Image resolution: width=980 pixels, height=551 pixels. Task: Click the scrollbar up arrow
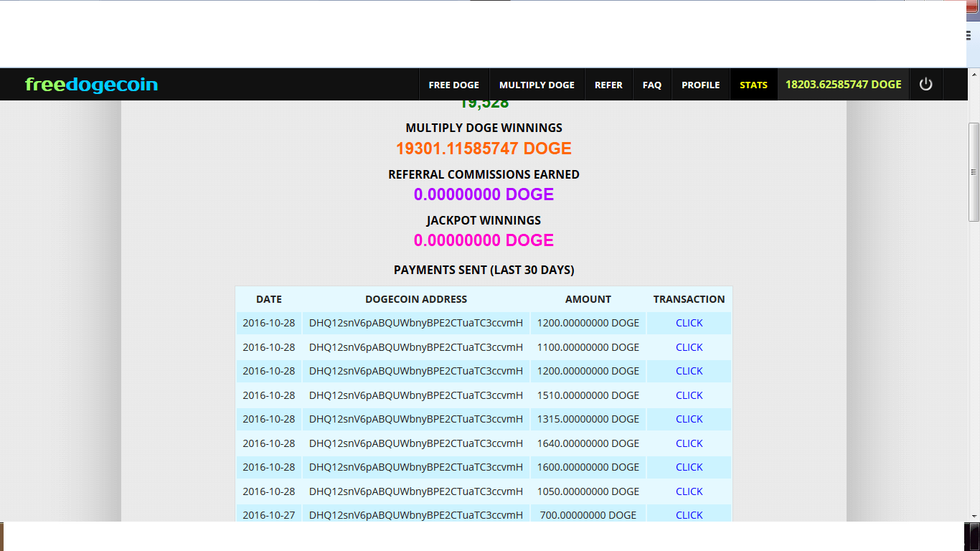coord(974,75)
